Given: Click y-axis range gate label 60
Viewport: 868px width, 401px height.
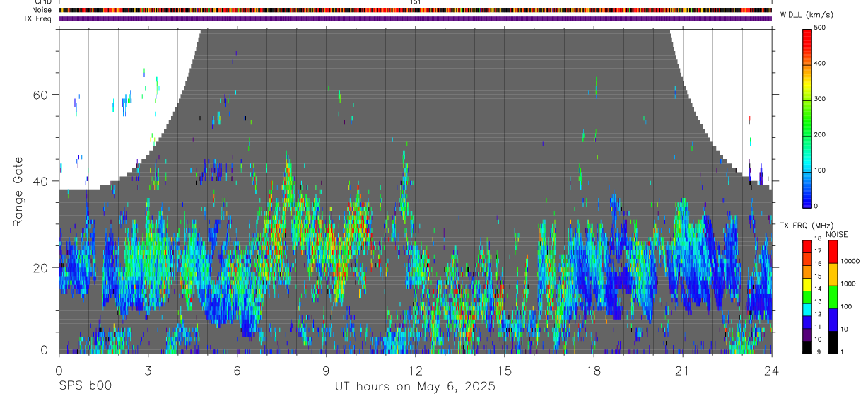Looking at the screenshot, I should (x=40, y=95).
